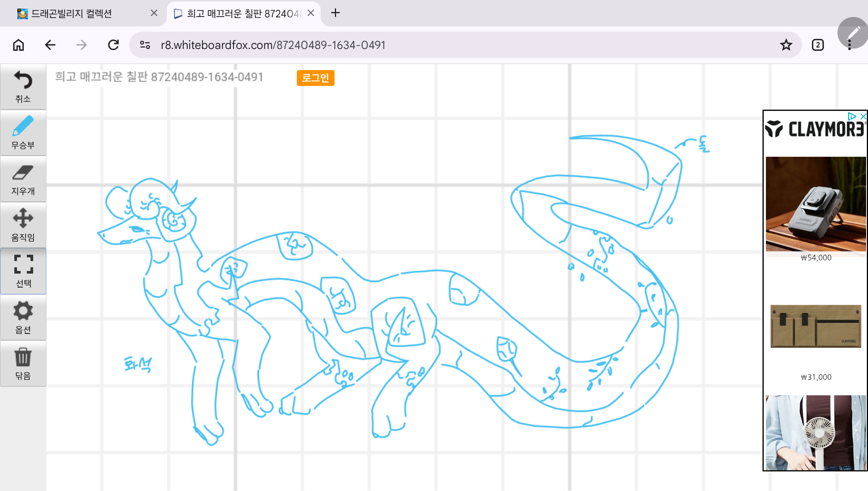The image size is (868, 491).
Task: Click the undo (취소) tool
Action: point(23,87)
